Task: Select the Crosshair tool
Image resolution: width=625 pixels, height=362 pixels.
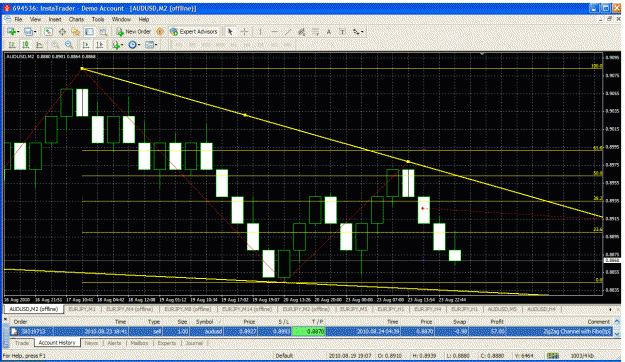Action: 244,32
